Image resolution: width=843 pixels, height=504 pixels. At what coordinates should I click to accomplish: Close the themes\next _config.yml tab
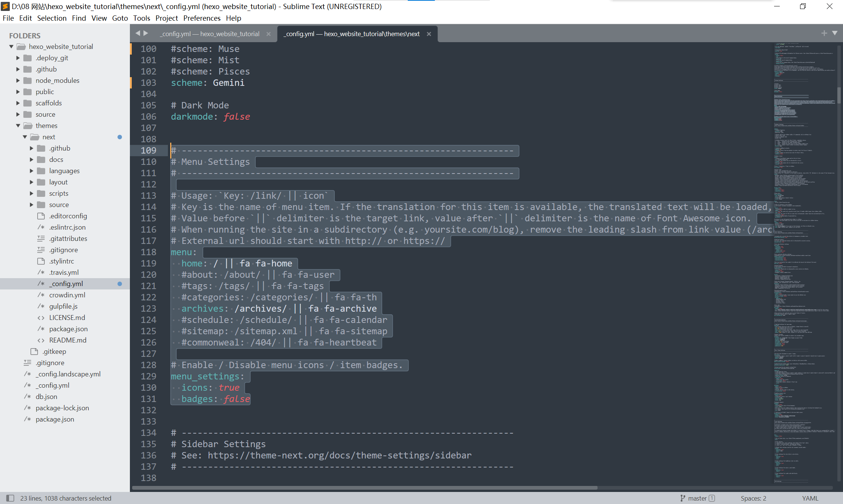pyautogui.click(x=429, y=34)
